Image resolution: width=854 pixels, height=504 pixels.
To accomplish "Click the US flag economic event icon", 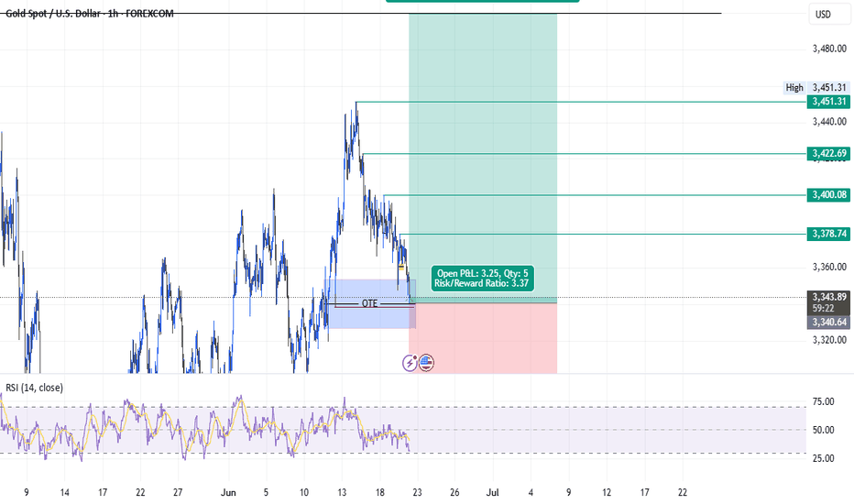I will tap(426, 362).
